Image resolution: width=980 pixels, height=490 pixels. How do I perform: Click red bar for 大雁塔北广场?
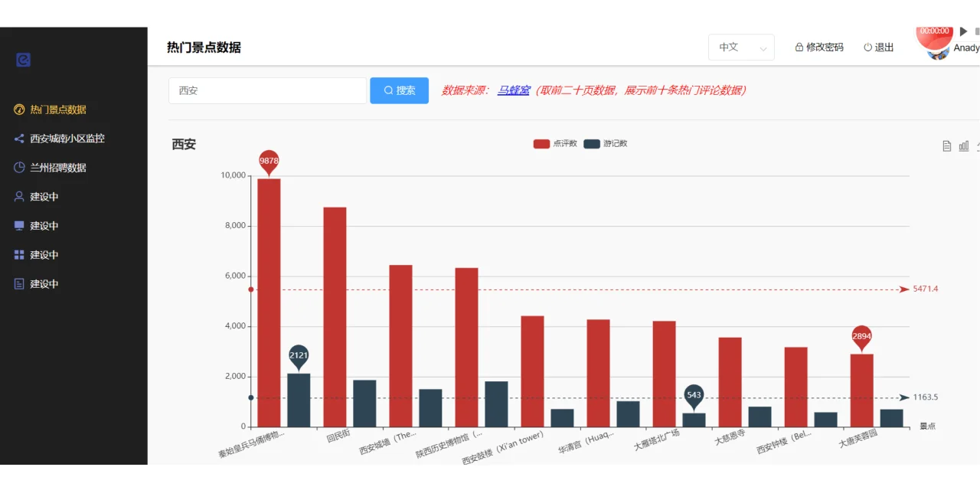664,374
